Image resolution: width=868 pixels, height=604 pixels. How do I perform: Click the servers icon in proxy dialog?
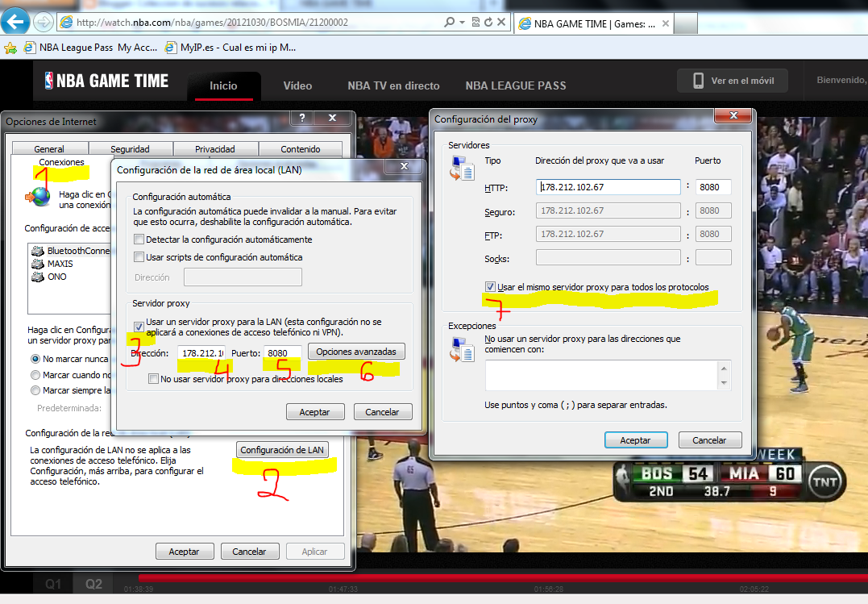(462, 169)
